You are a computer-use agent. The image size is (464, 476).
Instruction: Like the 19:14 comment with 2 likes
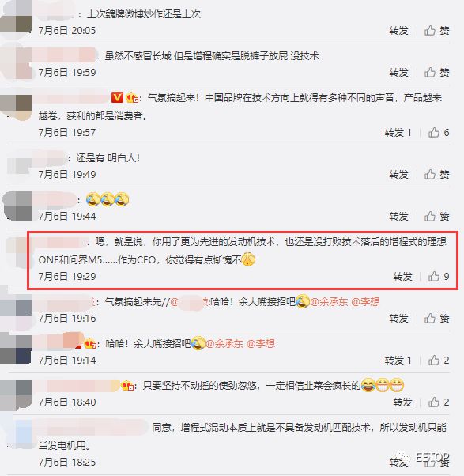[438, 360]
